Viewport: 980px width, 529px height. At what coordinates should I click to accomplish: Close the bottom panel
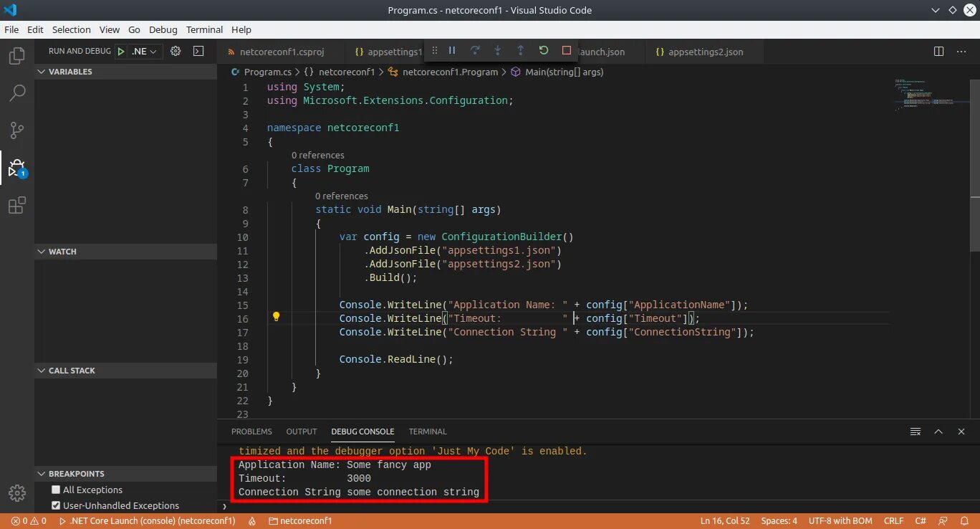coord(961,432)
